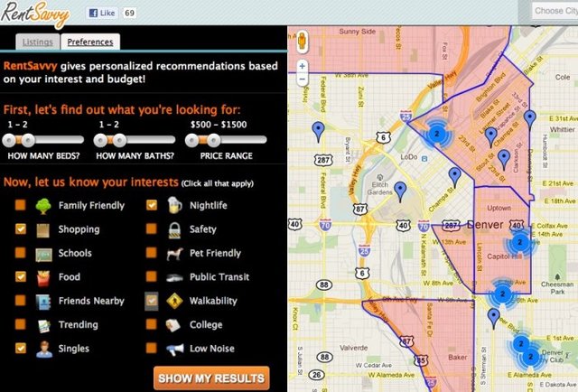Click Show My Results button
The height and width of the screenshot is (392, 578).
coord(211,378)
